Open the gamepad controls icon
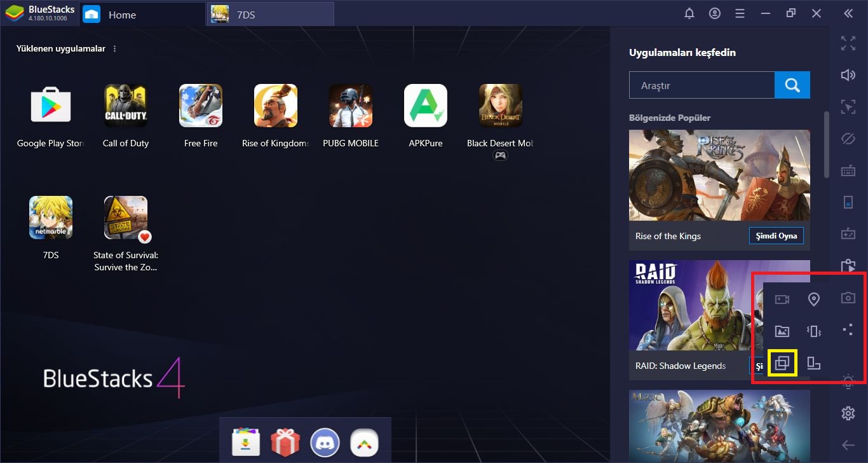The image size is (868, 463). click(848, 234)
